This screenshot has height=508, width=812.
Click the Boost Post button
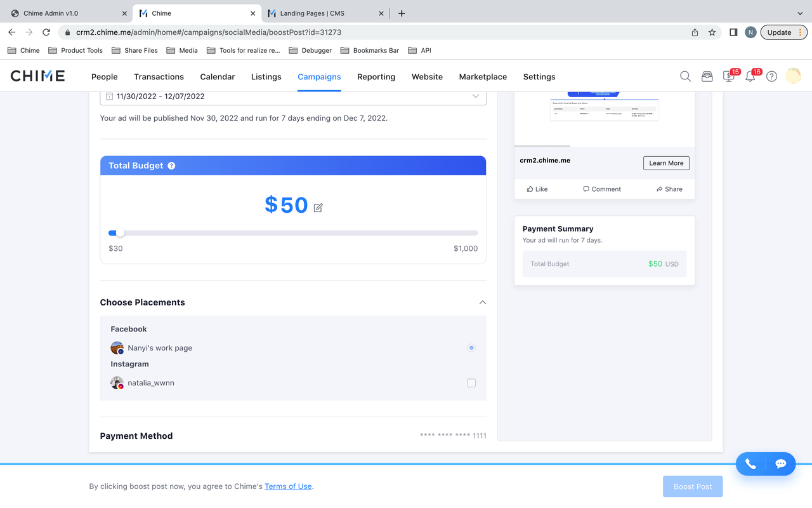pos(693,486)
